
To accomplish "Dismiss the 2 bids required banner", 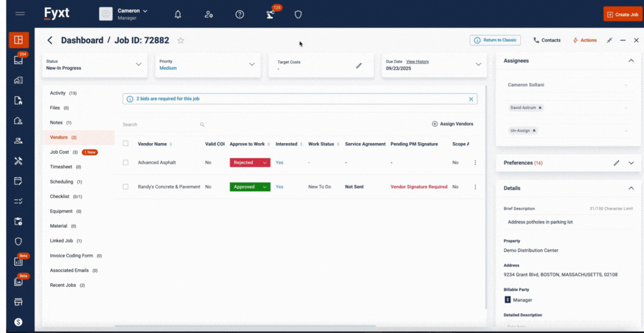I will 471,99.
